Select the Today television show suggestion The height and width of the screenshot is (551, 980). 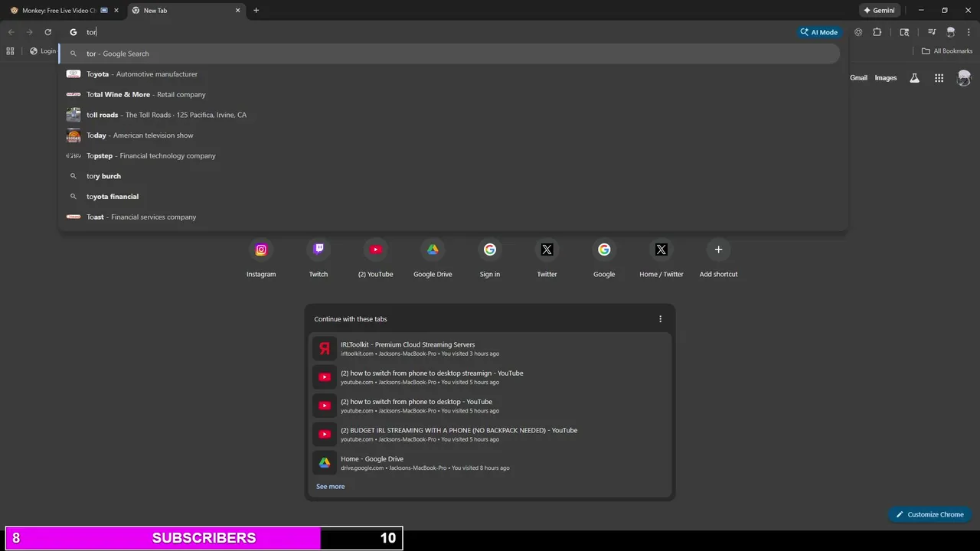click(x=449, y=135)
